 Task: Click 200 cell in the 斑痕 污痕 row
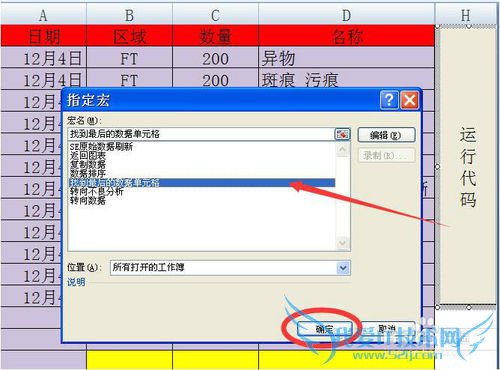click(x=215, y=79)
